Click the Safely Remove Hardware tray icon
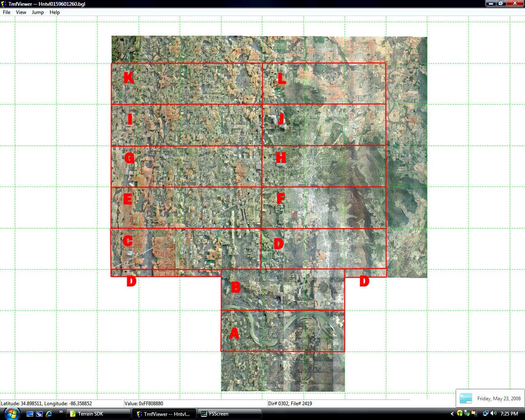 467,414
